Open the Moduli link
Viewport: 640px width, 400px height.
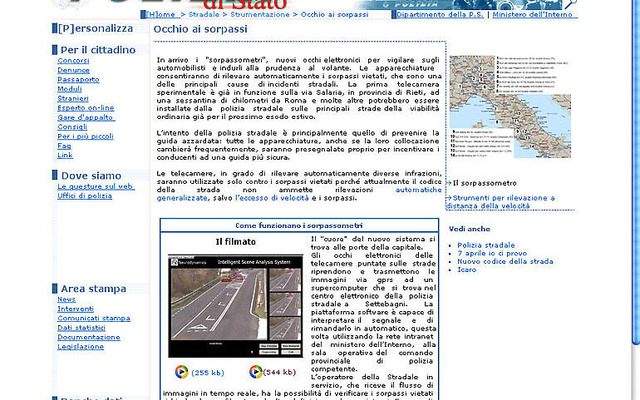point(69,89)
